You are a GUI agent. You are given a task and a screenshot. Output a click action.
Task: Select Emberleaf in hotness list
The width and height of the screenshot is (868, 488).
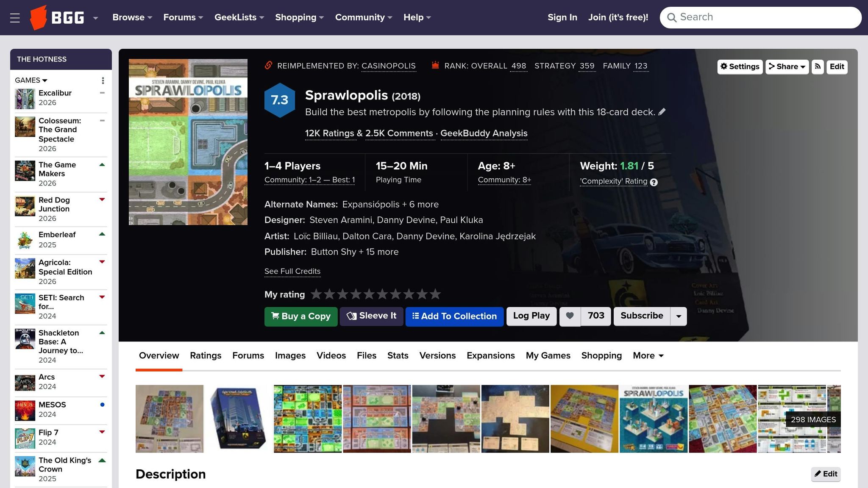tap(57, 235)
